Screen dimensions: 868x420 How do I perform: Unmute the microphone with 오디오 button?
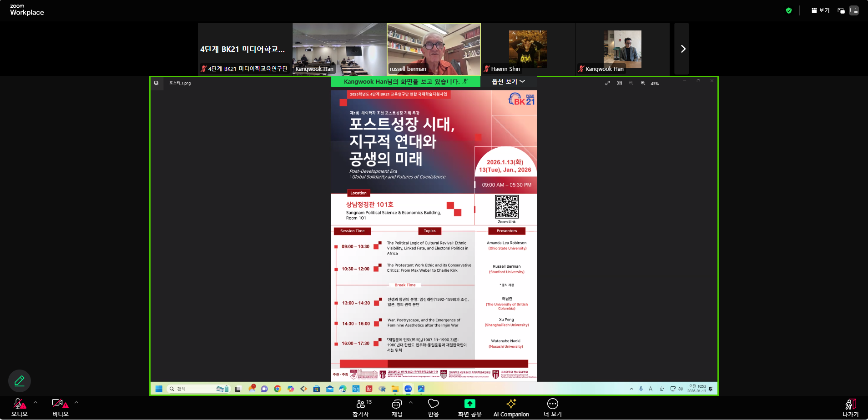19,408
